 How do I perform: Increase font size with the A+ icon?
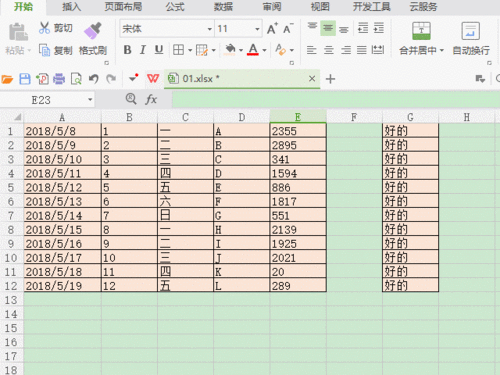click(272, 29)
